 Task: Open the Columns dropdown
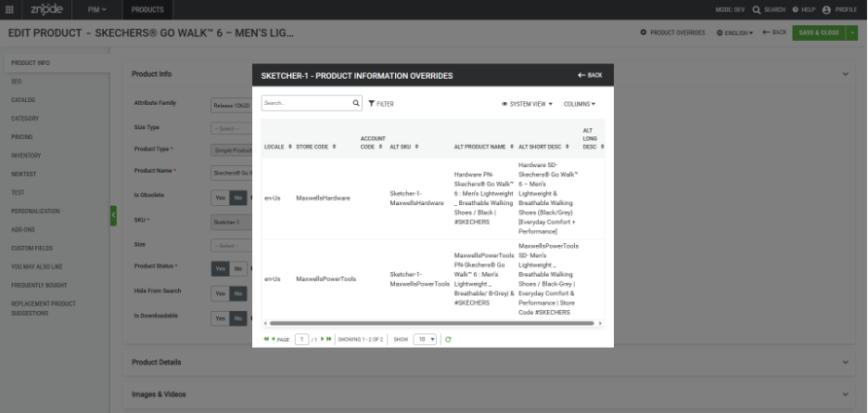click(x=580, y=104)
